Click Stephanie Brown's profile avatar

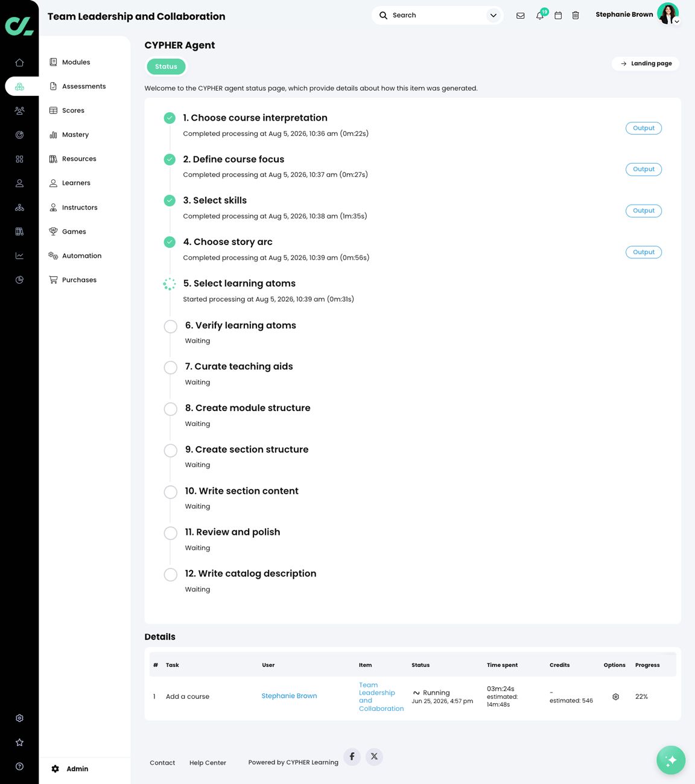pos(668,13)
